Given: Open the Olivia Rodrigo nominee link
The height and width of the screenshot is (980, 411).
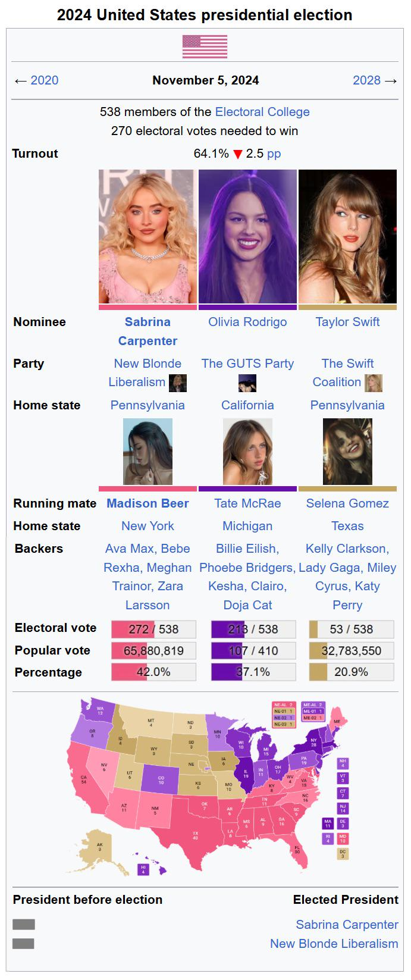Looking at the screenshot, I should [x=247, y=322].
